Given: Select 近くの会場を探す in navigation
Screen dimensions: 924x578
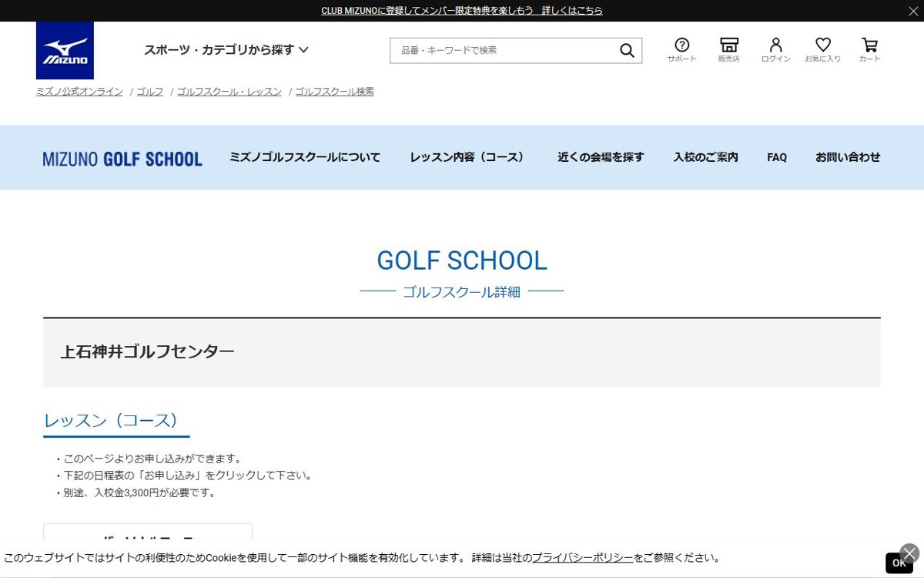Looking at the screenshot, I should [601, 157].
